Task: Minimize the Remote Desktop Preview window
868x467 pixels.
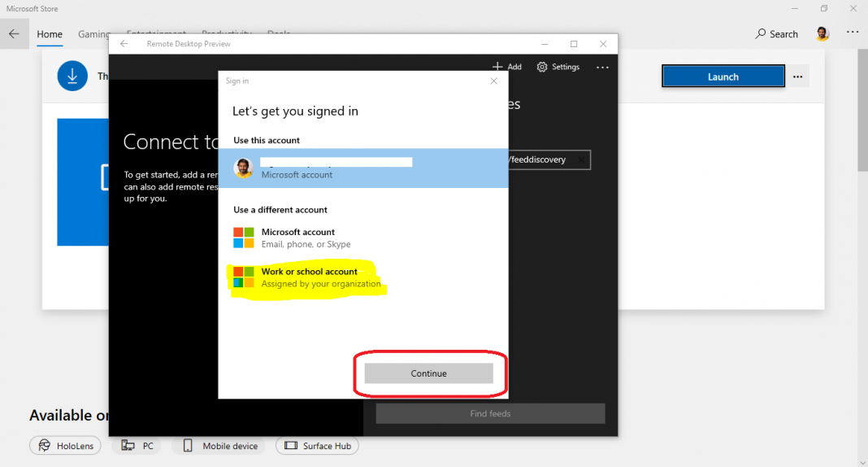Action: [545, 44]
